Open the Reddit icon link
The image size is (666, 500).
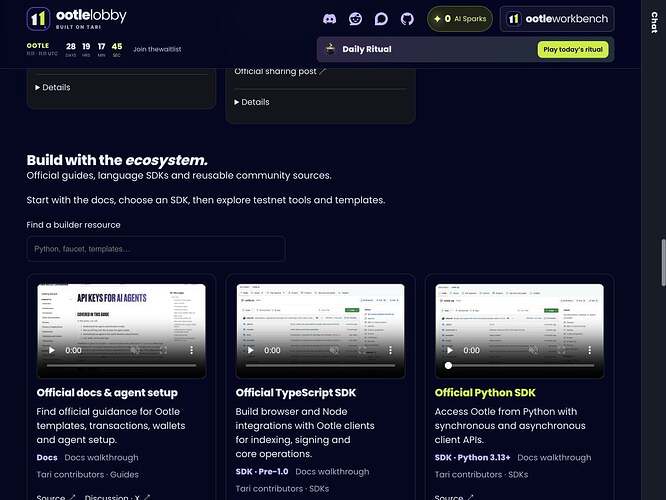(355, 19)
